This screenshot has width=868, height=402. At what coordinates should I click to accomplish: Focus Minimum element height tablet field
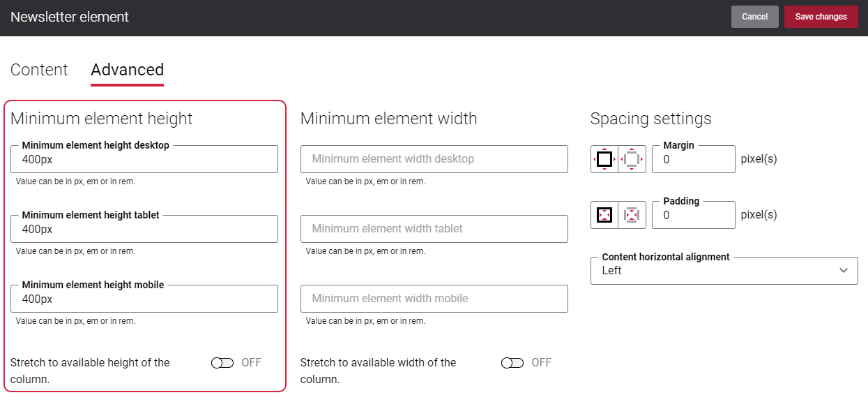click(x=144, y=229)
